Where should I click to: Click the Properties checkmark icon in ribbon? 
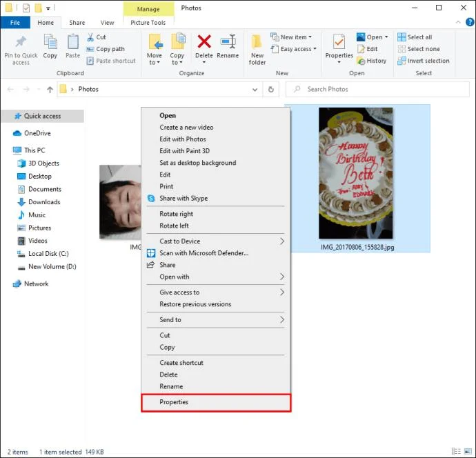(339, 41)
